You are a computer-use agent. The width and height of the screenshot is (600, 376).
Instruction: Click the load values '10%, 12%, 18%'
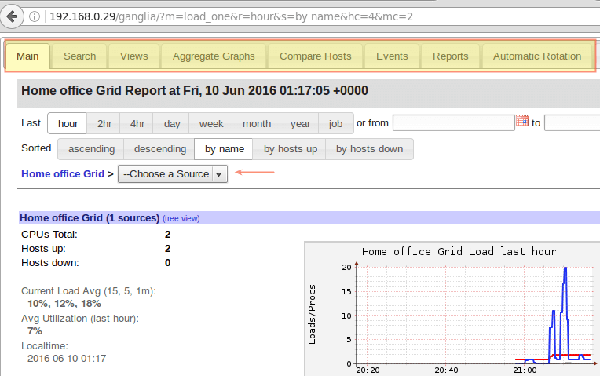tap(64, 304)
